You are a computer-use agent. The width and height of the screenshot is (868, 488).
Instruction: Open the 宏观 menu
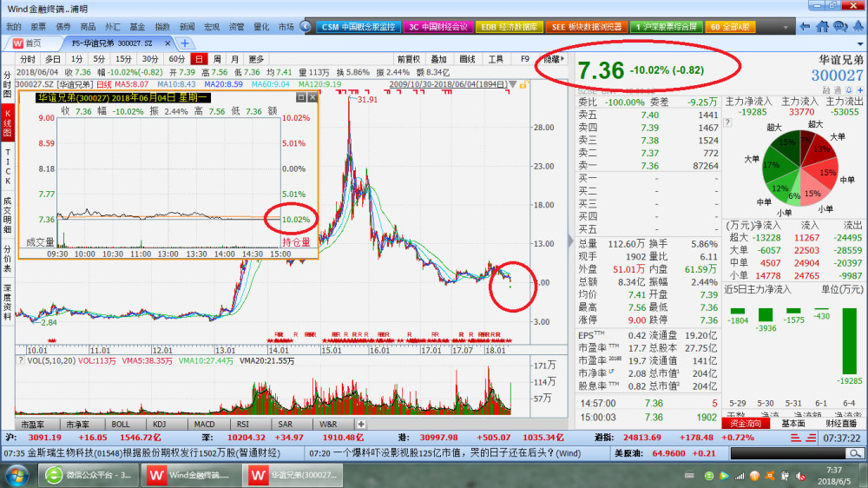point(212,27)
